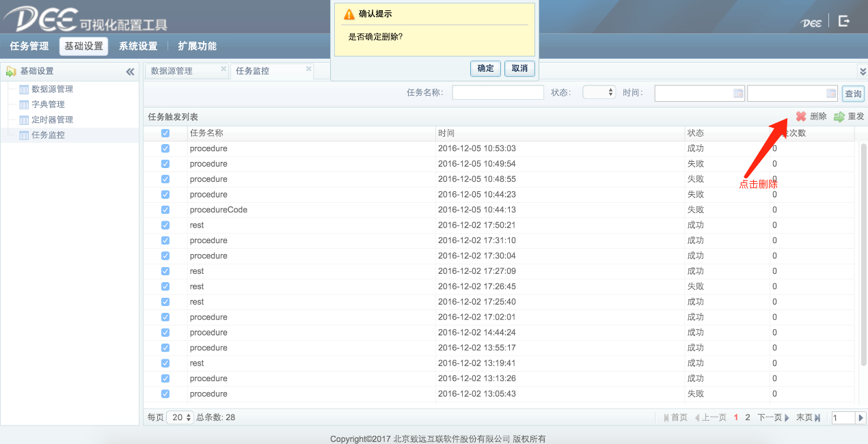Open the 状态 status dropdown

coord(599,92)
